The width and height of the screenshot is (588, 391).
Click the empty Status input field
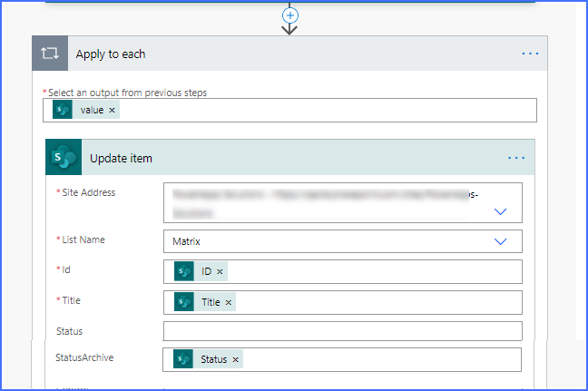[x=343, y=331]
